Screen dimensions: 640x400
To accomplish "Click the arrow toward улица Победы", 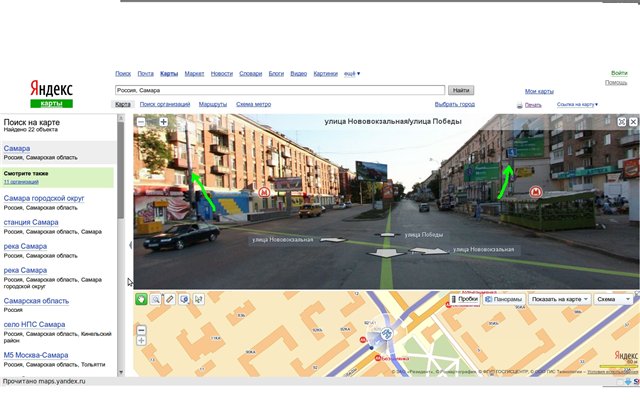I will click(387, 235).
